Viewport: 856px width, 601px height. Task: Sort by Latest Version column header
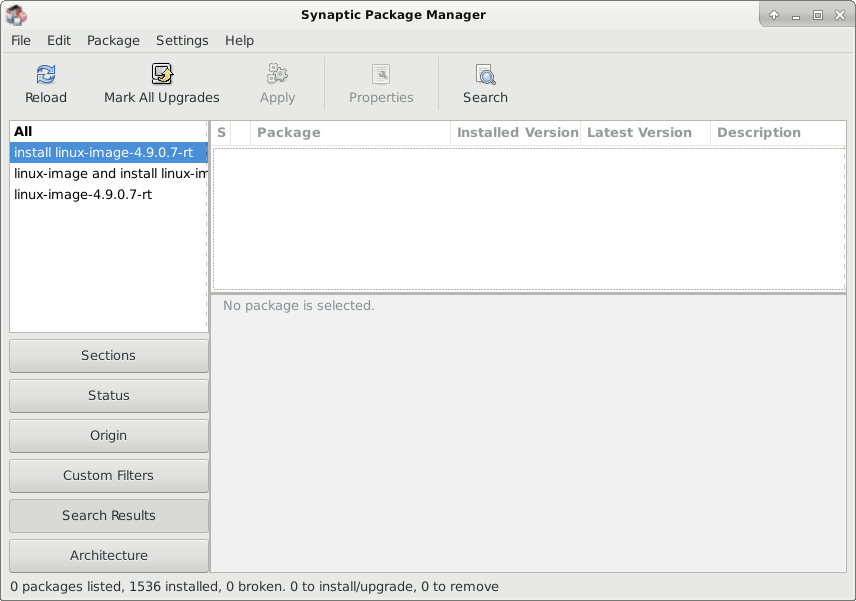(646, 133)
